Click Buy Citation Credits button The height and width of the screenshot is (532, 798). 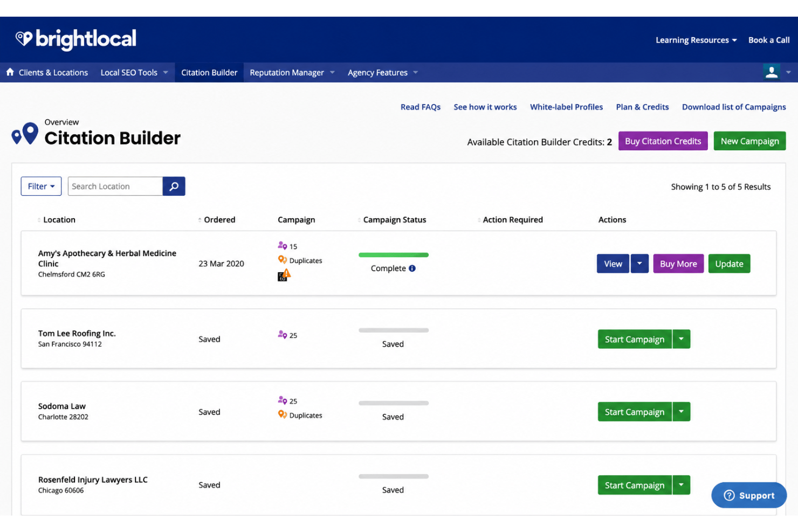663,141
